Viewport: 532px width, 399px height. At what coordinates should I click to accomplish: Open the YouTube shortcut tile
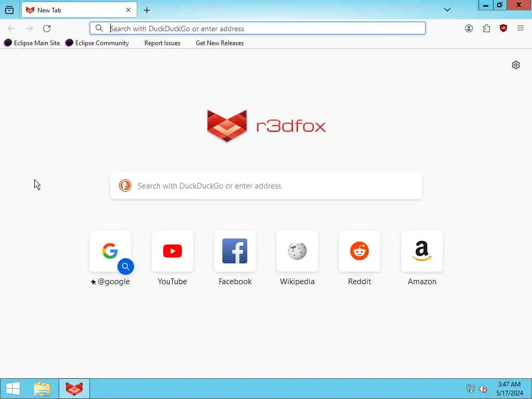click(x=172, y=251)
